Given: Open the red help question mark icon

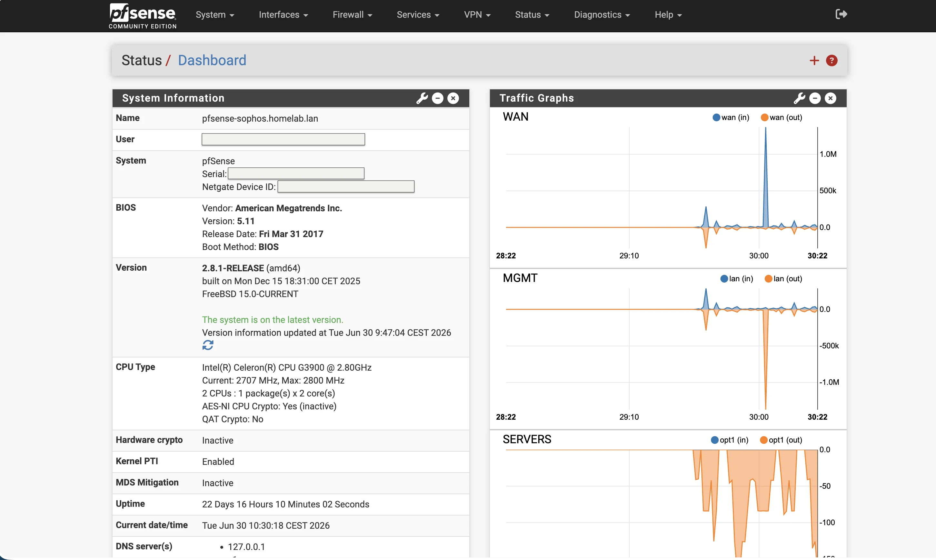Looking at the screenshot, I should click(x=831, y=60).
